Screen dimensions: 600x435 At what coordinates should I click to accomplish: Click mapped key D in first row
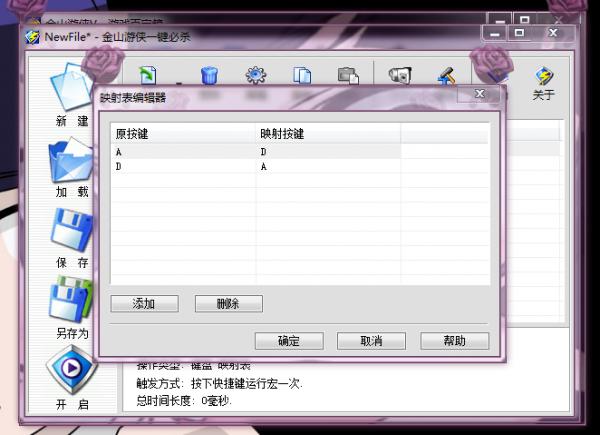pos(263,152)
